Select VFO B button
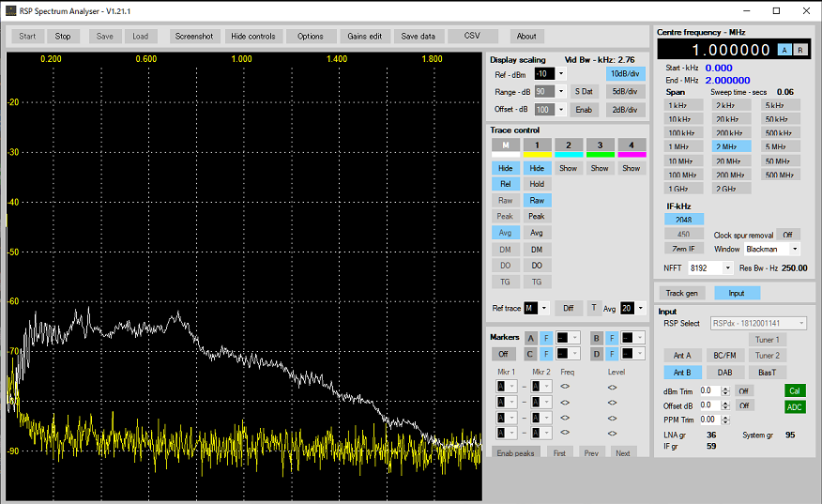This screenshot has width=822, height=504. [800, 50]
